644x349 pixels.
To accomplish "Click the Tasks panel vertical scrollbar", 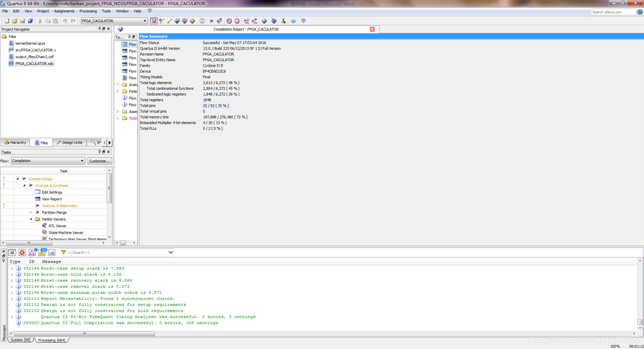I will (x=110, y=188).
